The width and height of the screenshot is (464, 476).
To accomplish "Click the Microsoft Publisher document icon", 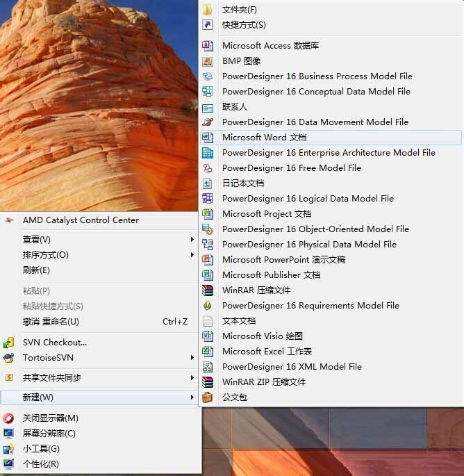I will point(208,275).
